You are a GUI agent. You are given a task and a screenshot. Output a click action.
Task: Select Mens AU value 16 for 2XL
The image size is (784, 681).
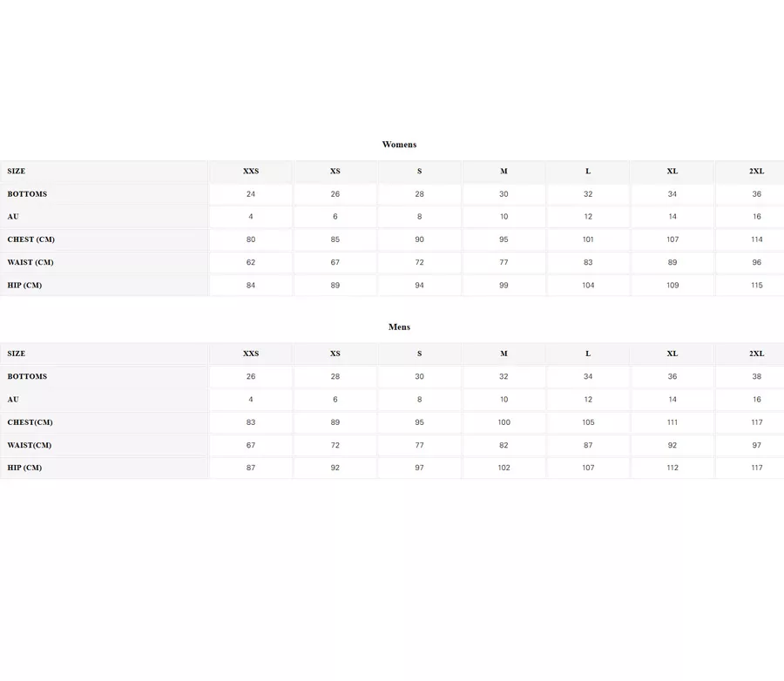click(756, 400)
